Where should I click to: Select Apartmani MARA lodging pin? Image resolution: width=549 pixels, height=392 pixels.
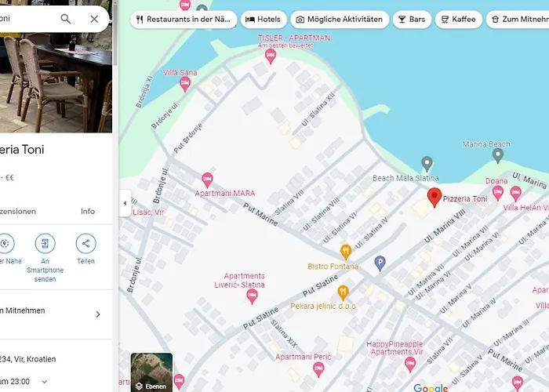[x=207, y=180]
